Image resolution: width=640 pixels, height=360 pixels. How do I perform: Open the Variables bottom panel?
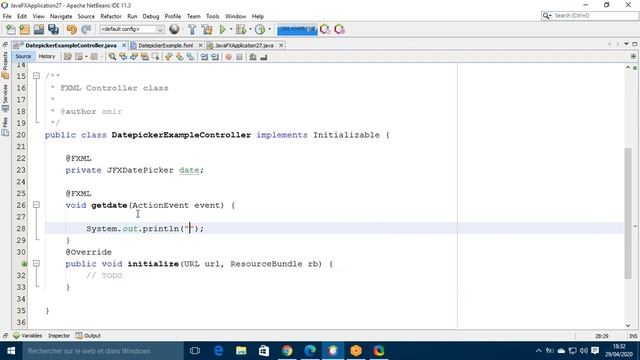tap(27, 336)
